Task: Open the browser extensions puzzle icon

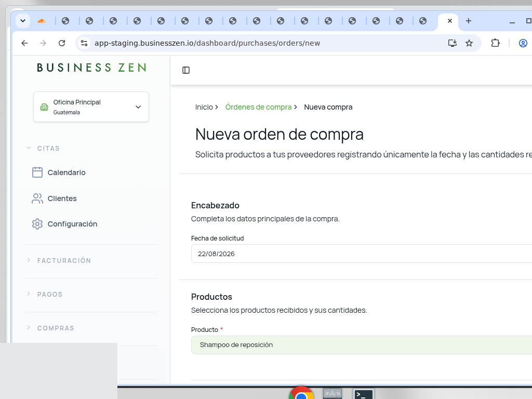Action: [x=495, y=43]
